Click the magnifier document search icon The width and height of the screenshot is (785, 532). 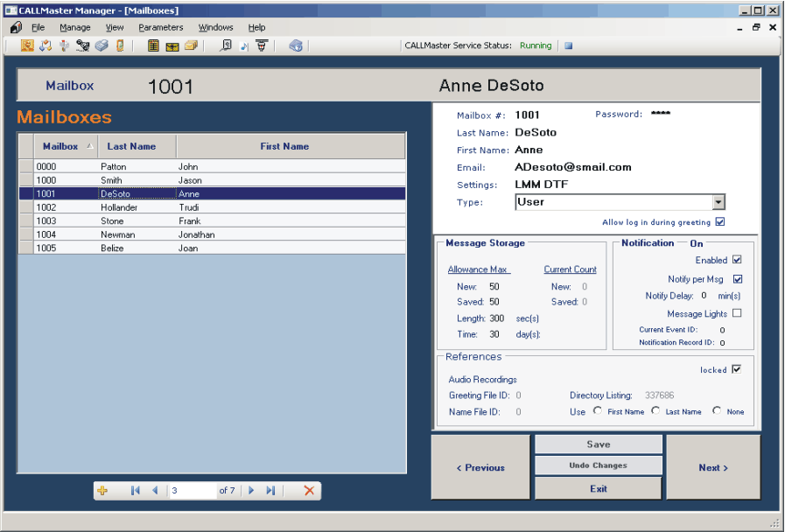click(226, 45)
